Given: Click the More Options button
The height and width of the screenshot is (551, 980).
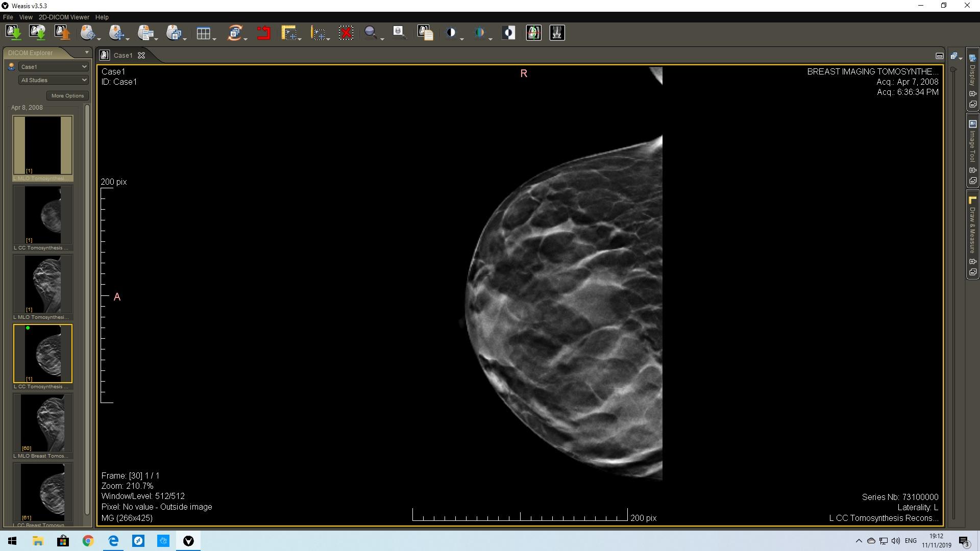Looking at the screenshot, I should [x=67, y=96].
